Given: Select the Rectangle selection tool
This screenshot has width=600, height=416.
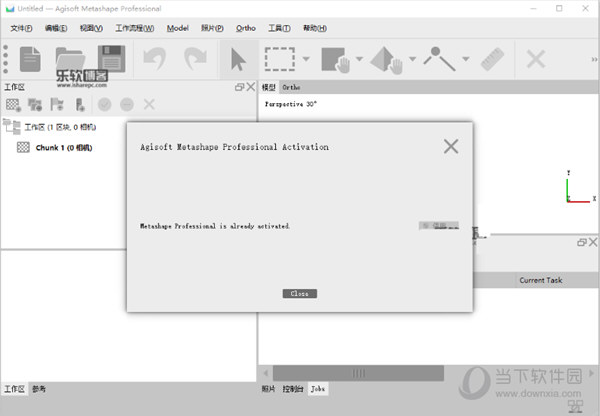Looking at the screenshot, I should tap(280, 59).
